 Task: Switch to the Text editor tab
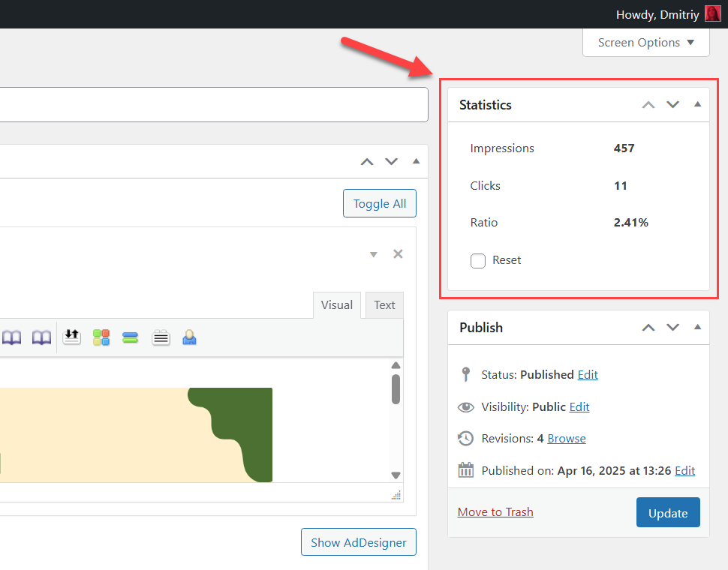coord(384,304)
